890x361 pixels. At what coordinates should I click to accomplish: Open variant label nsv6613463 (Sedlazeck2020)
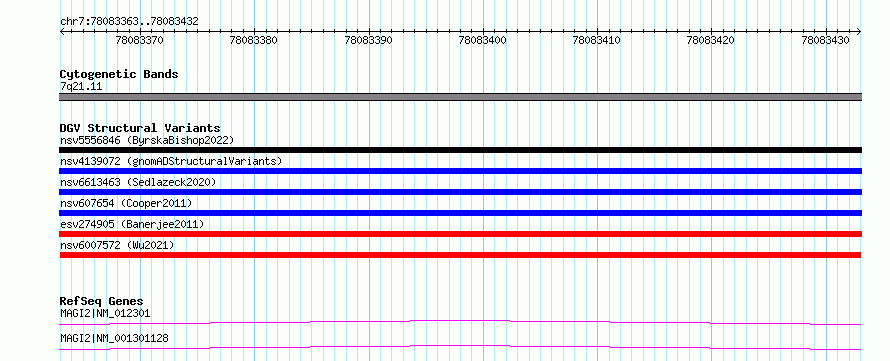[138, 182]
